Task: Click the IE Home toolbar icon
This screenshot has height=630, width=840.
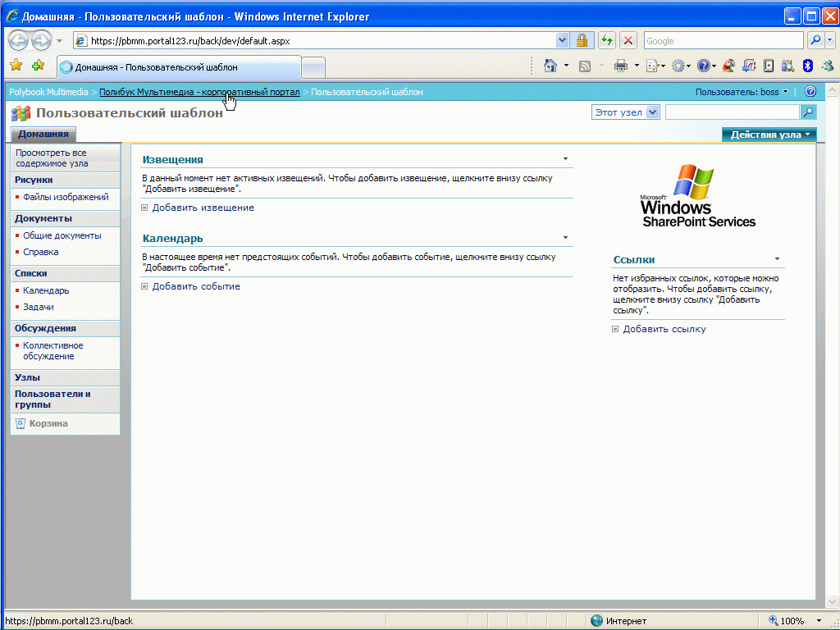Action: click(550, 66)
